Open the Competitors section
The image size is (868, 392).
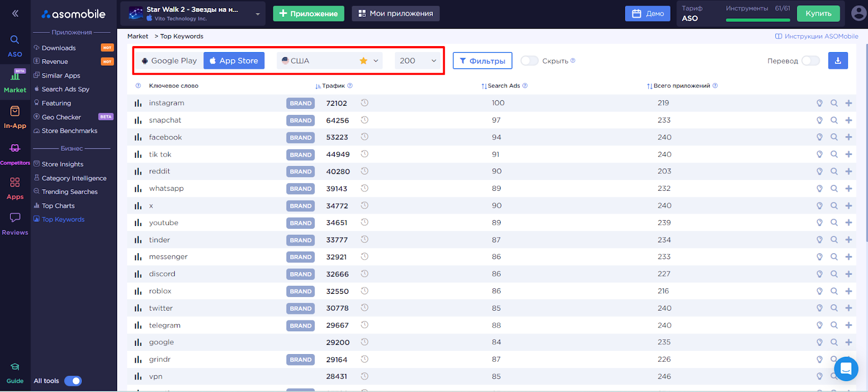[x=15, y=154]
